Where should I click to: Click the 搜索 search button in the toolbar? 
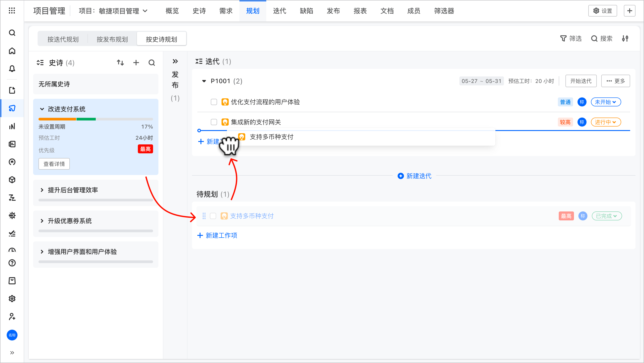(602, 38)
